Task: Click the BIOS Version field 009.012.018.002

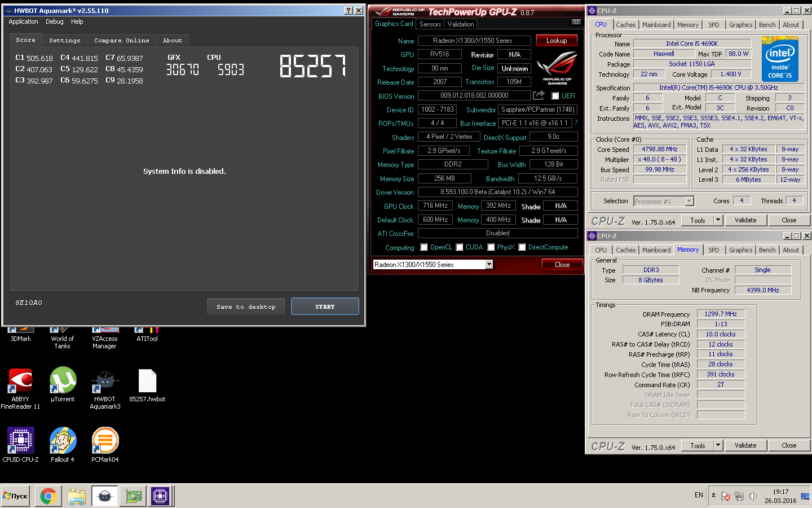Action: click(474, 95)
